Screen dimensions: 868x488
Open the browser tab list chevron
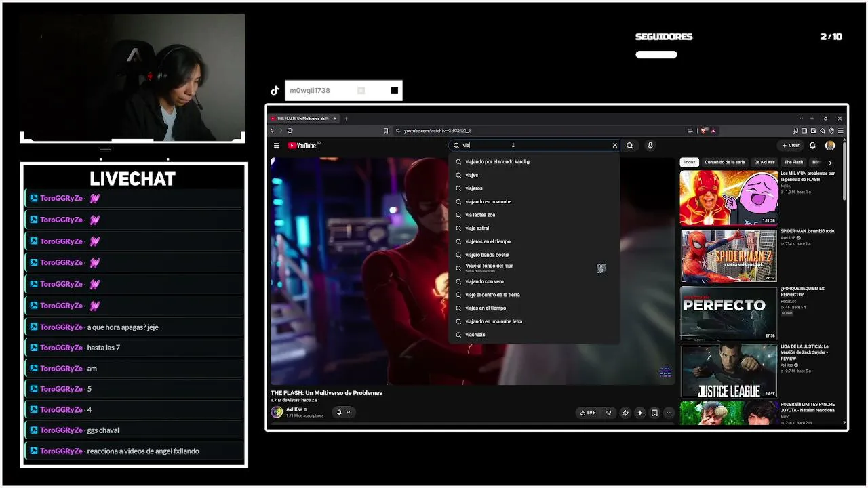point(801,119)
